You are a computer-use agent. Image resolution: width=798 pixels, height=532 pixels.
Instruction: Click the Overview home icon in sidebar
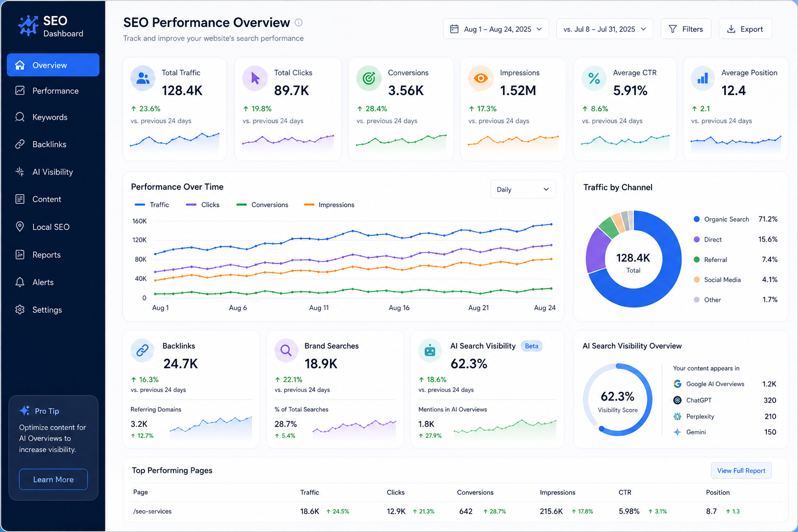point(20,65)
